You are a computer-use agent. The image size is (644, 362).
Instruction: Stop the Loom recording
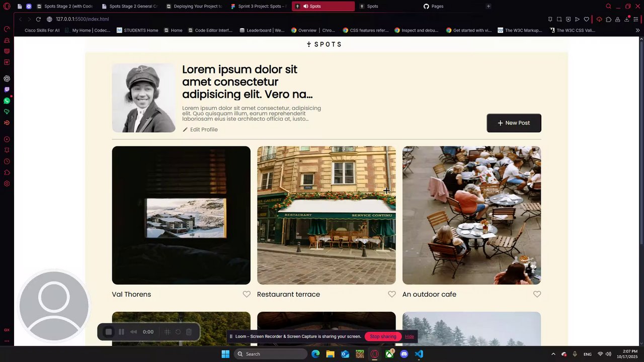point(108,332)
